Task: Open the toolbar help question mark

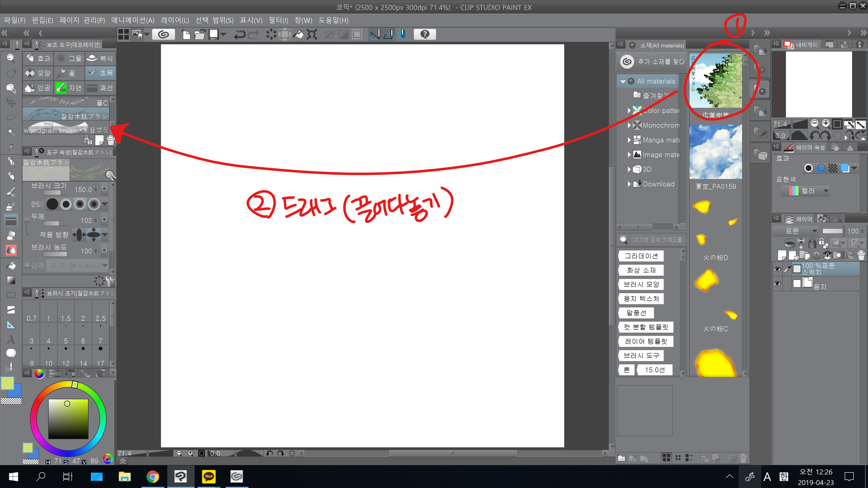Action: [x=425, y=34]
